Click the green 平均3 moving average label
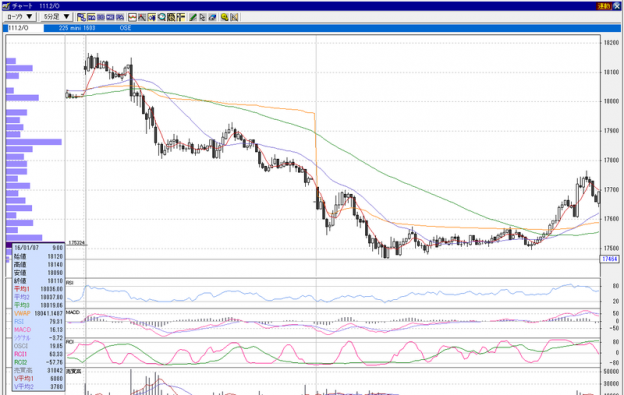 point(21,305)
